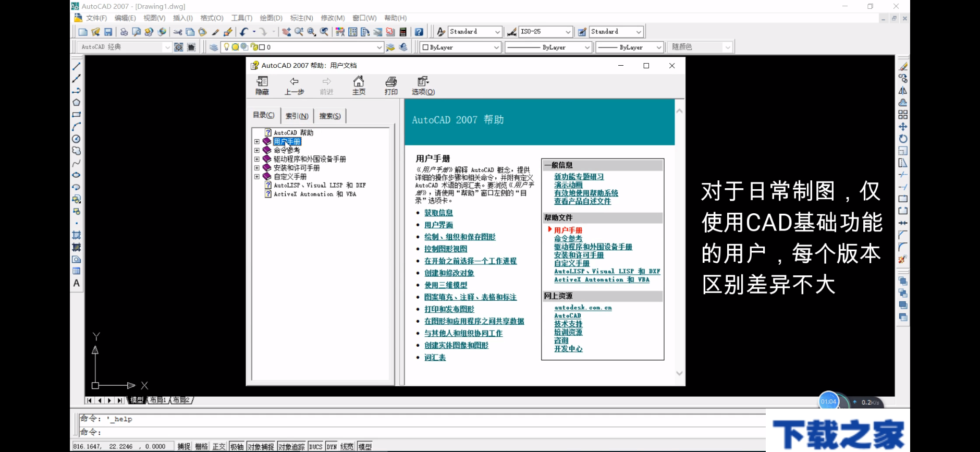Select the Rectangle drawing tool

[x=76, y=115]
